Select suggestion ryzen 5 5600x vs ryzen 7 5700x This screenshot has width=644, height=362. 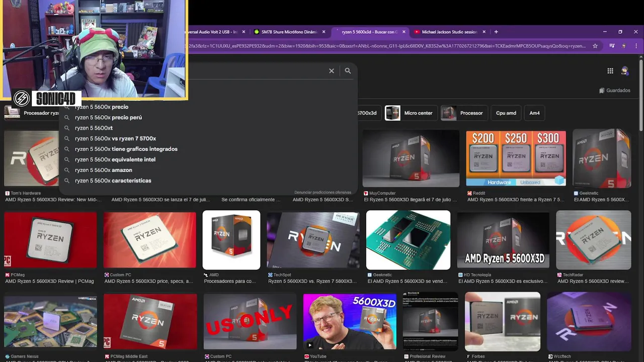(115, 138)
